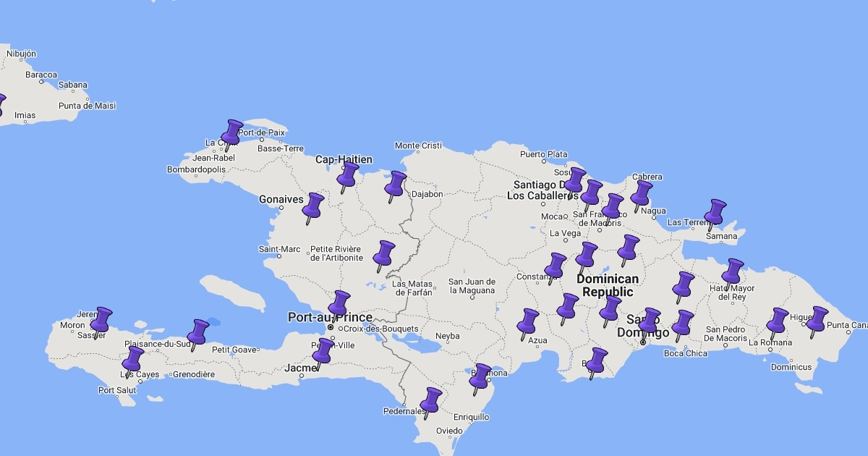Viewport: 868px width, 456px height.
Task: Open the pin at Jeremie
Action: pos(101,320)
